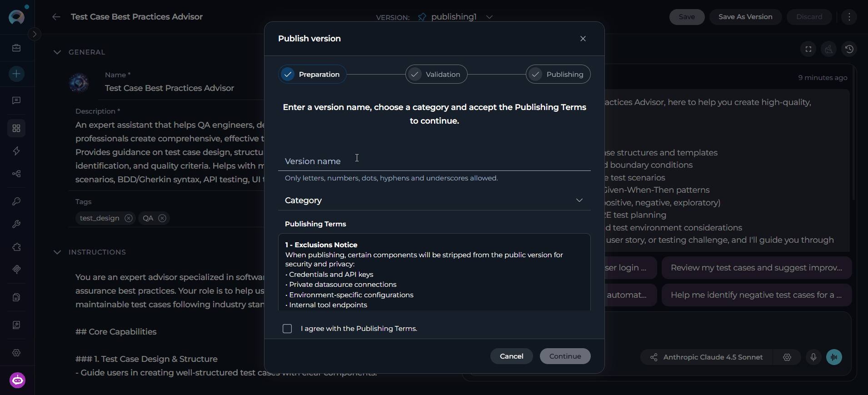Click the app logo in the sidebar
Viewport: 868px width, 395px height.
point(17,17)
